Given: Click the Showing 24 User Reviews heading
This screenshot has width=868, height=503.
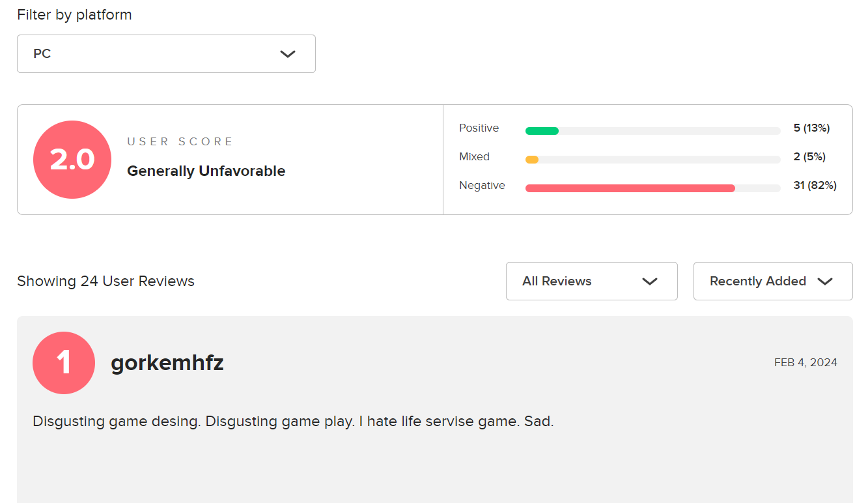Looking at the screenshot, I should [105, 281].
